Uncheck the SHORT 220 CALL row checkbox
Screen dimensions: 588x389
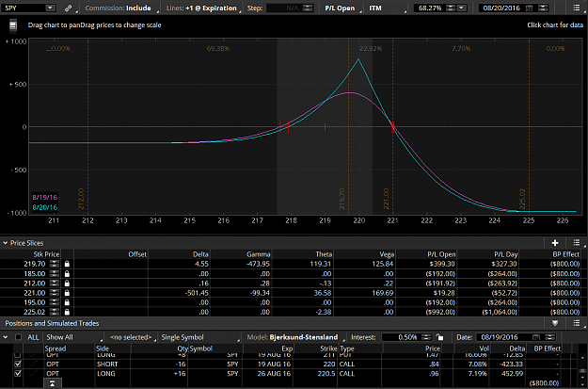pyautogui.click(x=17, y=364)
